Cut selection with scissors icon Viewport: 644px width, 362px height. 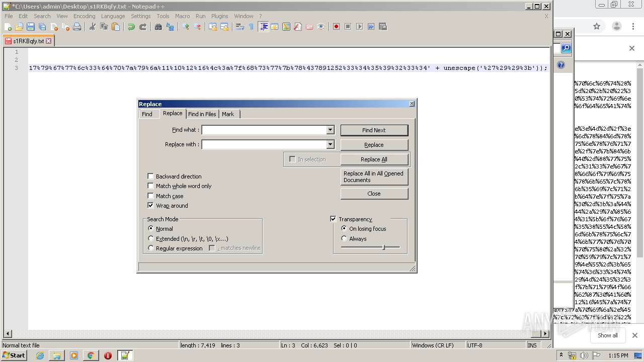tap(92, 27)
